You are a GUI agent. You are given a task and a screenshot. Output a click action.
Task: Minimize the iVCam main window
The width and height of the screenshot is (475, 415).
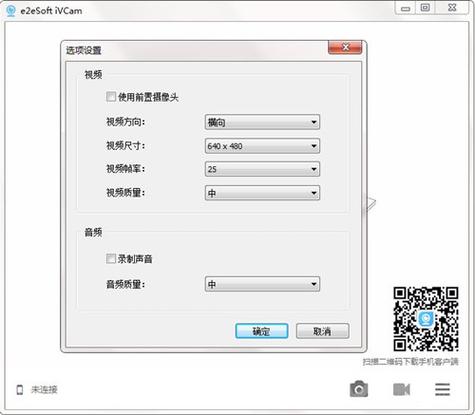pyautogui.click(x=405, y=8)
